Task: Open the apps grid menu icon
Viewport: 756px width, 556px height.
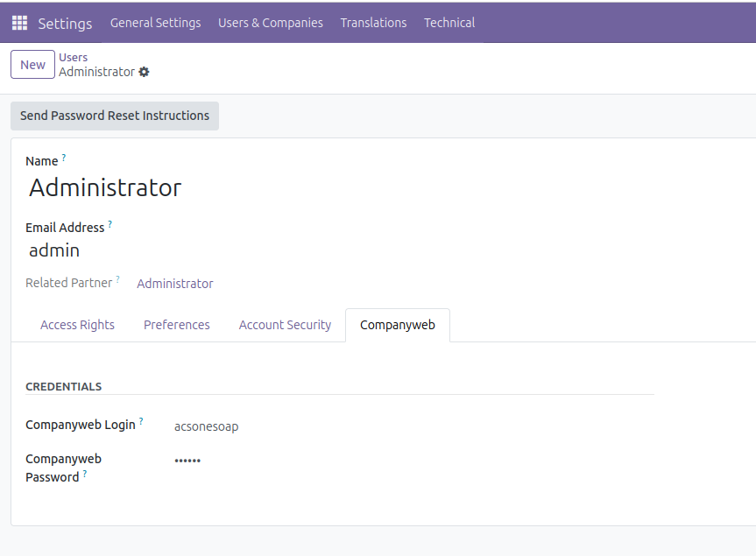Action: tap(20, 23)
